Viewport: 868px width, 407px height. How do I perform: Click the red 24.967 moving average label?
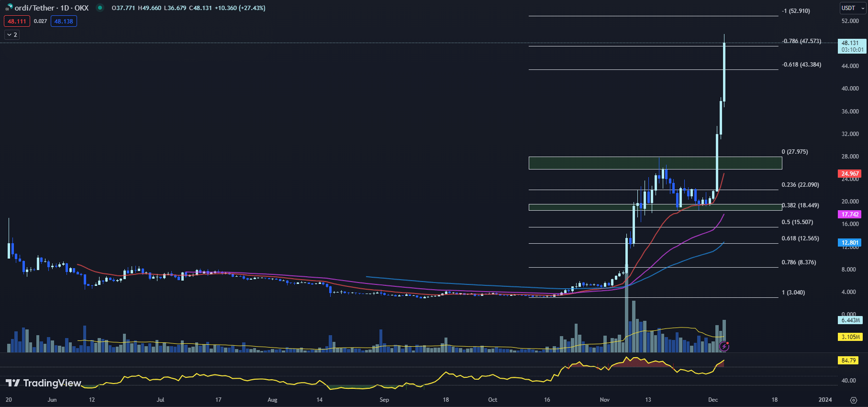[x=850, y=174]
